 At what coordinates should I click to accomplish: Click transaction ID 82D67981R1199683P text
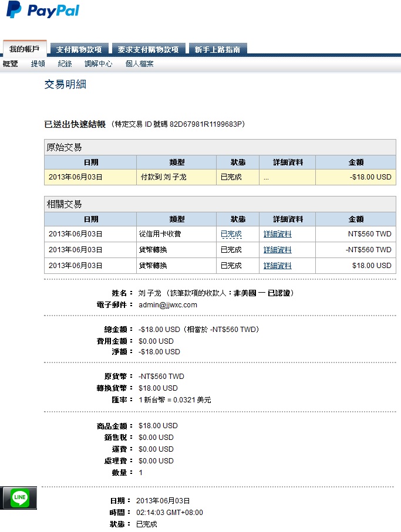point(205,124)
